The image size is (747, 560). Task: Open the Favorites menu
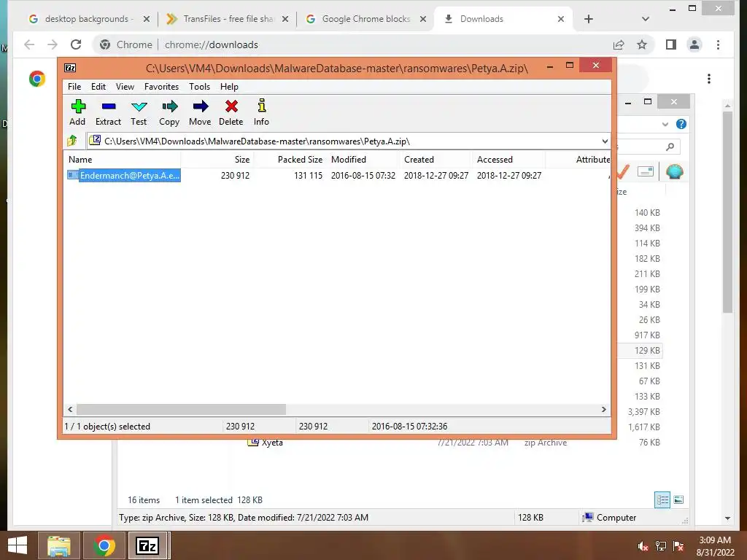[161, 87]
